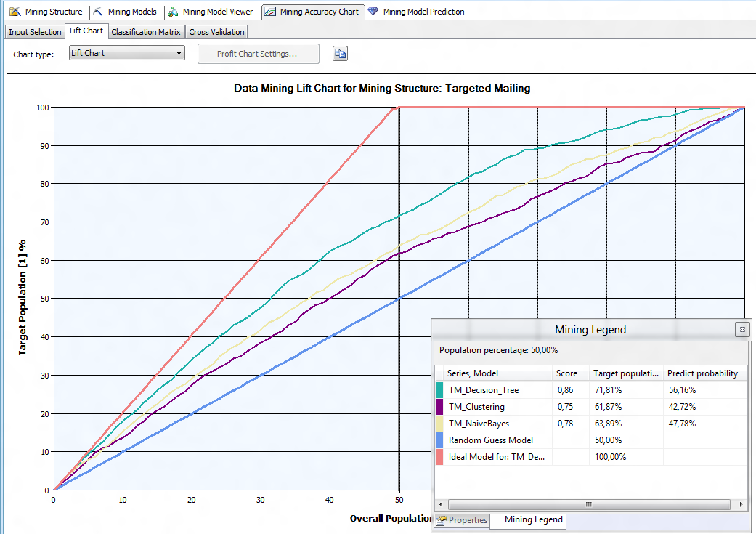Click the Mining Models pickaxe icon
The height and width of the screenshot is (534, 756).
click(98, 12)
